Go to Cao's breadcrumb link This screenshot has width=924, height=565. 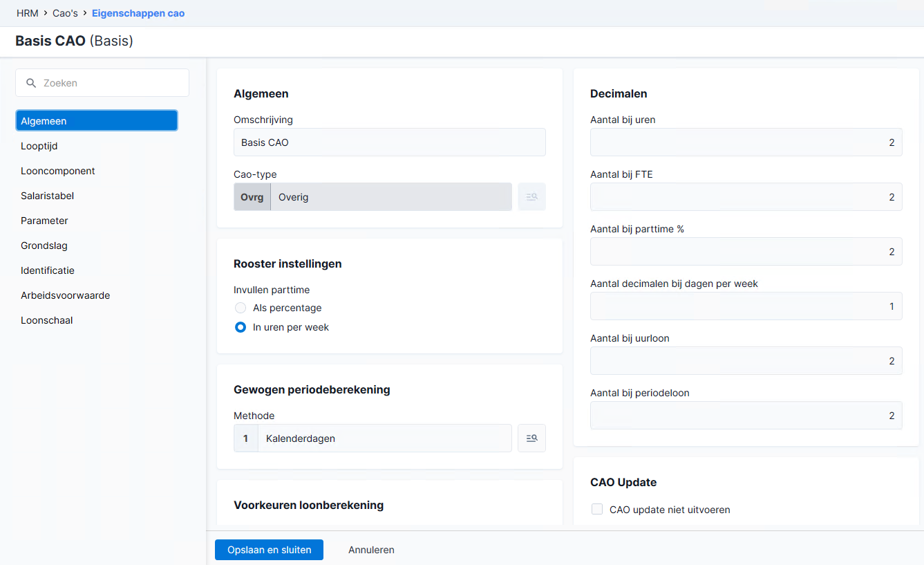click(x=66, y=13)
